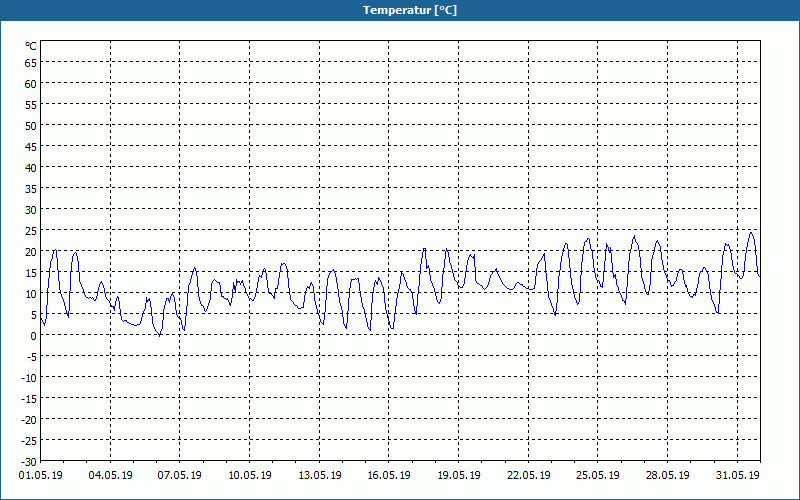Select the -20 y-axis label
800x500 pixels.
[29, 420]
